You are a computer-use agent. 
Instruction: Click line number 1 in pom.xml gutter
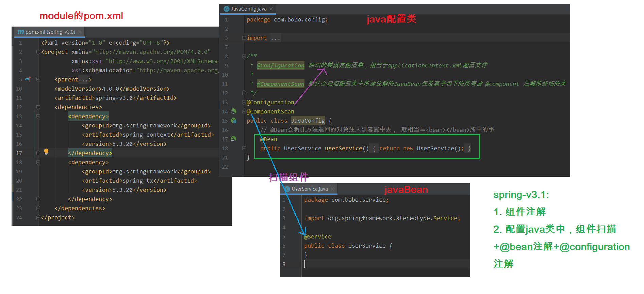click(x=20, y=43)
